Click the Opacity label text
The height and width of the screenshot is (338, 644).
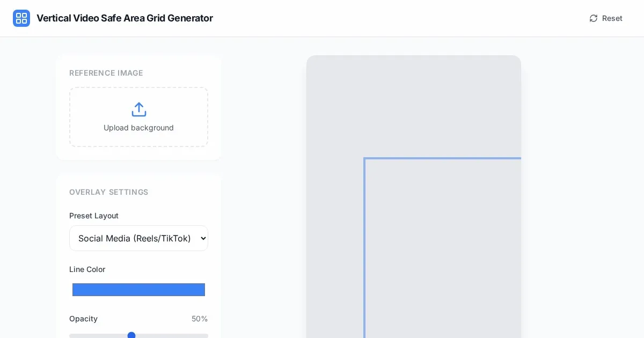83,319
